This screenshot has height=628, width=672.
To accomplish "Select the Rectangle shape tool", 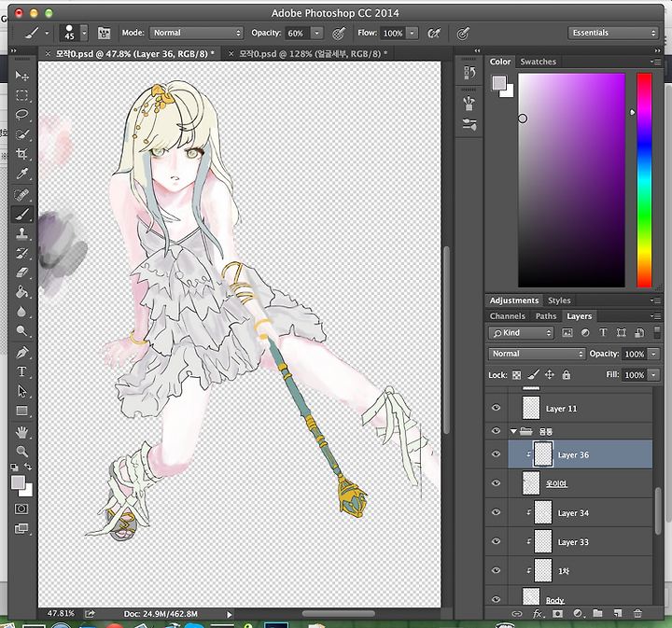I will pyautogui.click(x=21, y=411).
